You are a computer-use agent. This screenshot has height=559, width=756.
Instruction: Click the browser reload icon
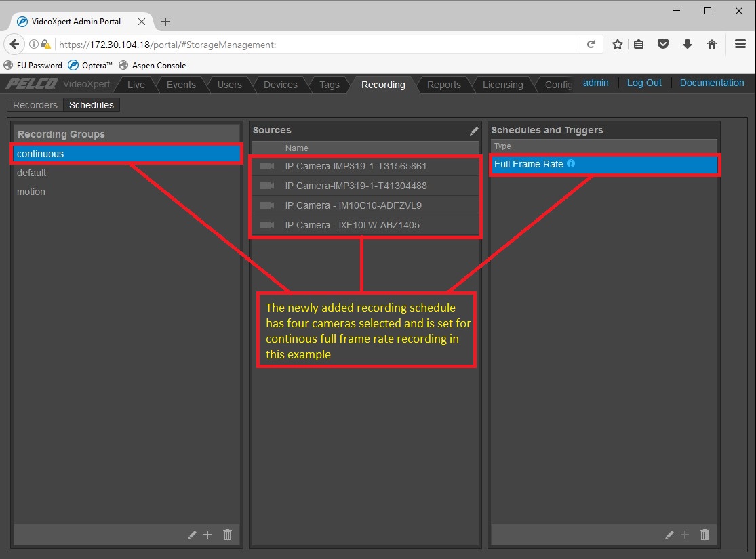tap(591, 45)
